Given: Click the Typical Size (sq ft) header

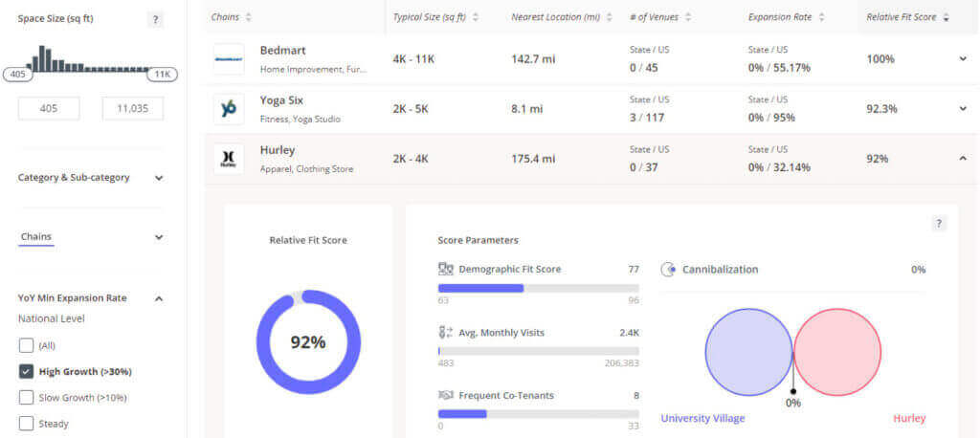Looking at the screenshot, I should 430,17.
